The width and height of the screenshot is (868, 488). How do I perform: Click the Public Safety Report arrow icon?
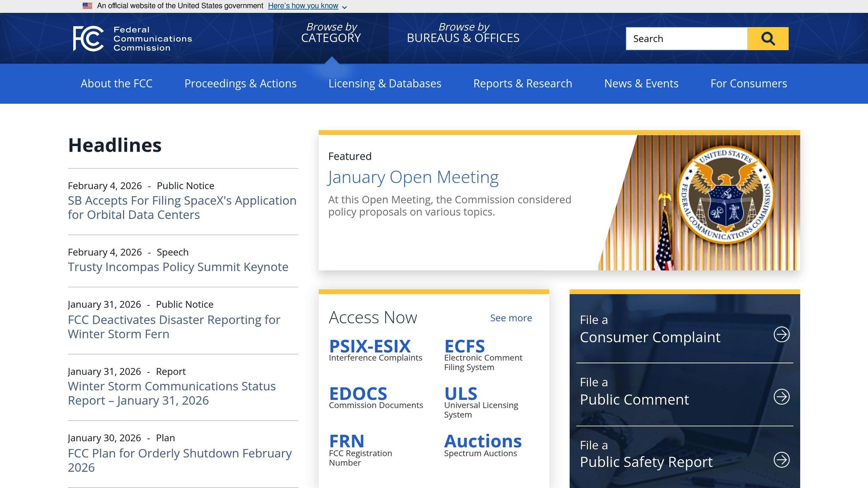pos(782,460)
